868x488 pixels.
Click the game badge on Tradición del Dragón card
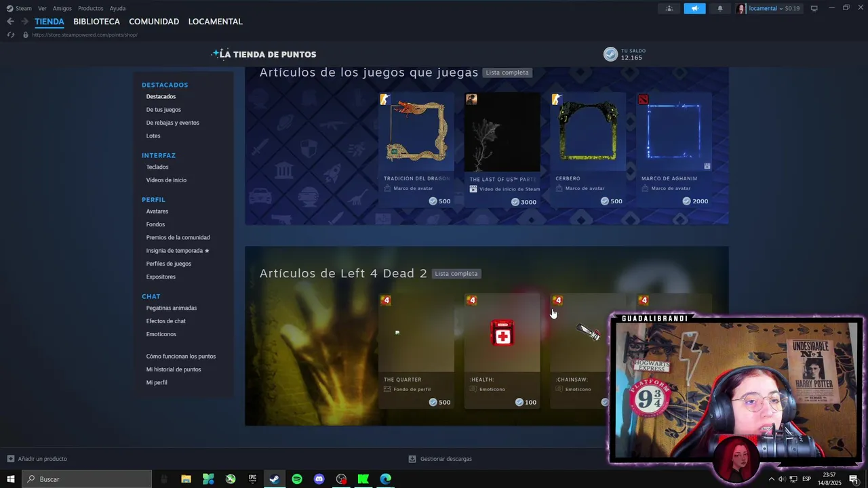point(385,100)
